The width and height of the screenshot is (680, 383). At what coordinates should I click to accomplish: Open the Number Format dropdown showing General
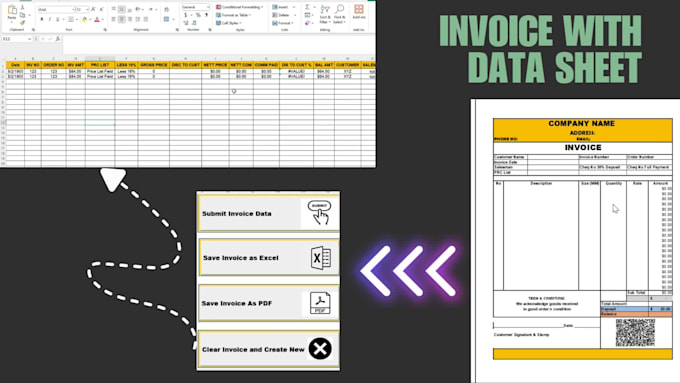tap(196, 7)
